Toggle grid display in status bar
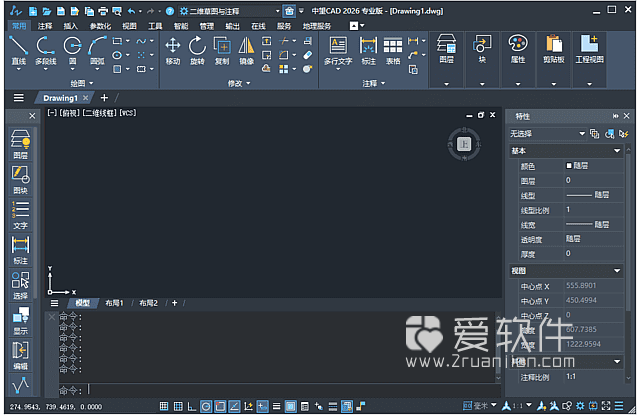Viewport: 640px width, 418px height. point(178,406)
